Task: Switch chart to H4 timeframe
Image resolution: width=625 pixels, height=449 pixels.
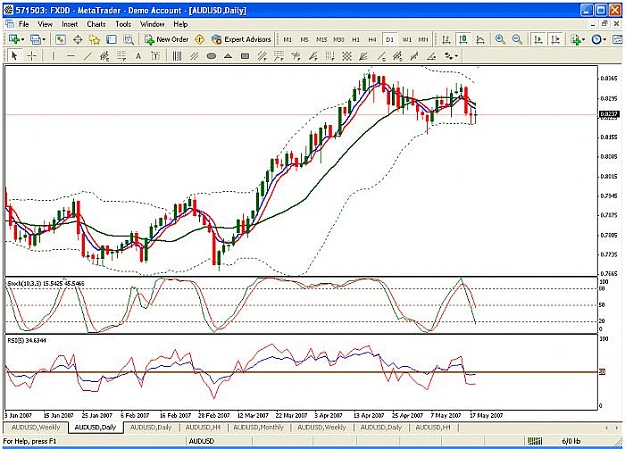Action: [x=372, y=39]
